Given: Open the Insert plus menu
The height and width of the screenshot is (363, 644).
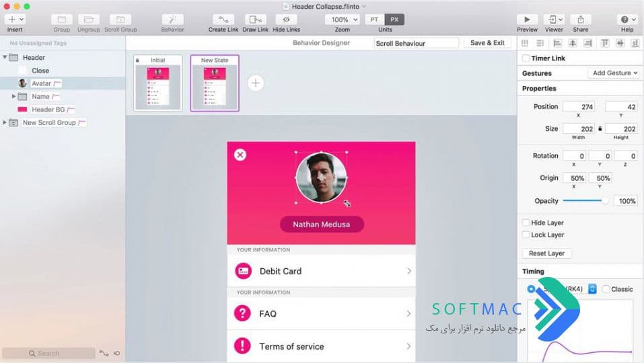Looking at the screenshot, I should pyautogui.click(x=15, y=19).
